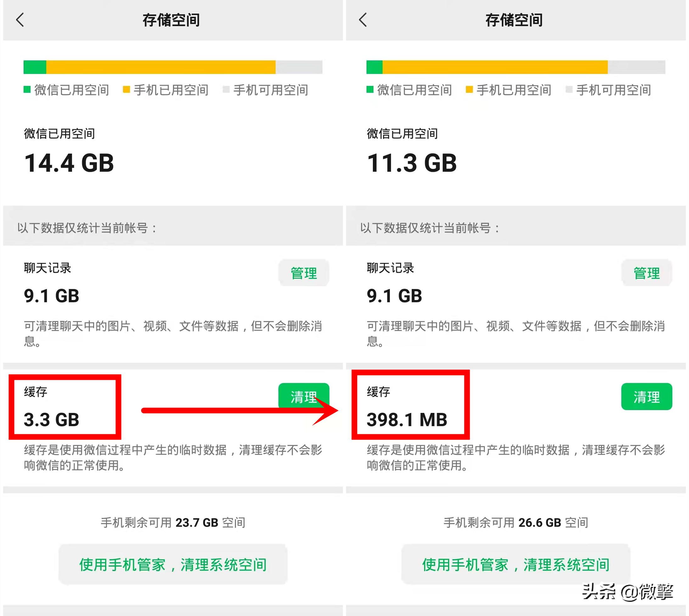
Task: Tap 清理 to clear the 398.1 MB cache
Action: pyautogui.click(x=647, y=397)
